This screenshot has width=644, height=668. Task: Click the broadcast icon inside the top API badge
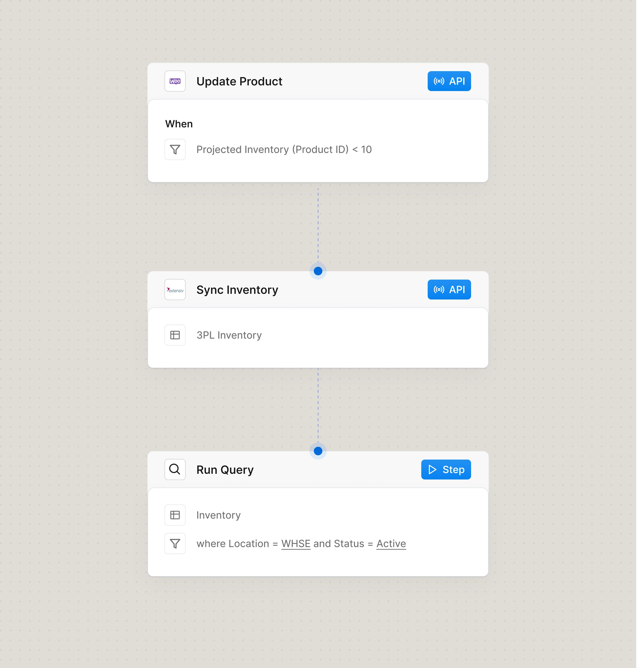439,81
